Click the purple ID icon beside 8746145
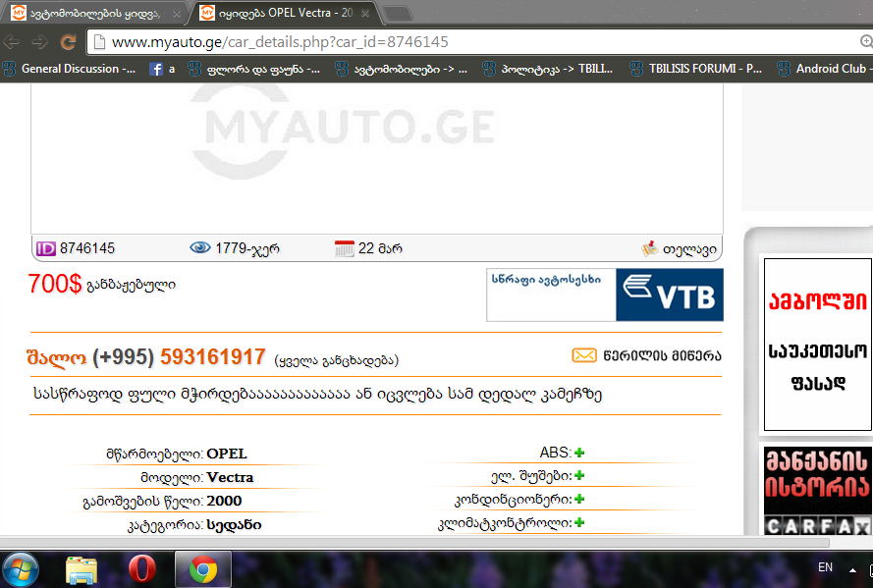Viewport: 873px width, 588px height. tap(46, 248)
